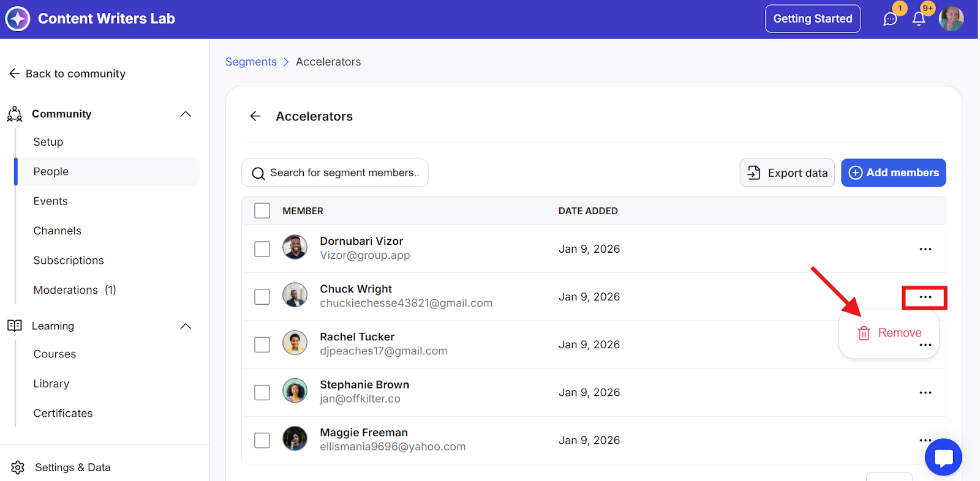Click the name Rachel Tucker
Image resolution: width=980 pixels, height=481 pixels.
(357, 337)
